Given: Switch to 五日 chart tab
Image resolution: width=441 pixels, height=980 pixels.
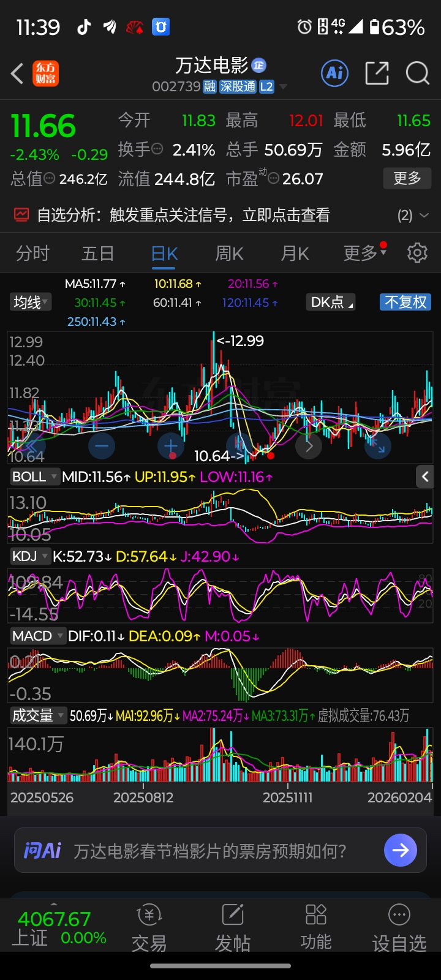Looking at the screenshot, I should tap(98, 253).
